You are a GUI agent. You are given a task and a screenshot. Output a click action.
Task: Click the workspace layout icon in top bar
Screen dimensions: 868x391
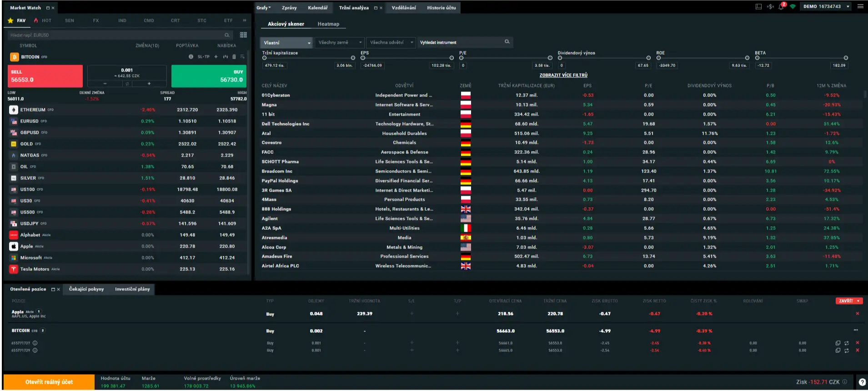click(758, 7)
